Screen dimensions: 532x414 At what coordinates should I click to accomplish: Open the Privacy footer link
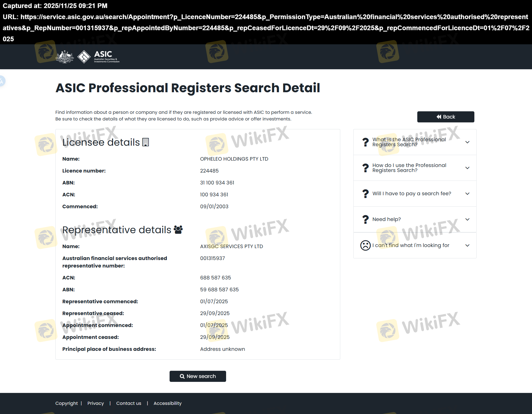(96, 403)
